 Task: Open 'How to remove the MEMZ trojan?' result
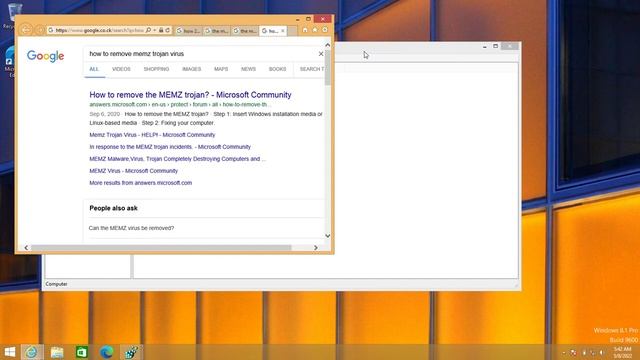tap(190, 95)
